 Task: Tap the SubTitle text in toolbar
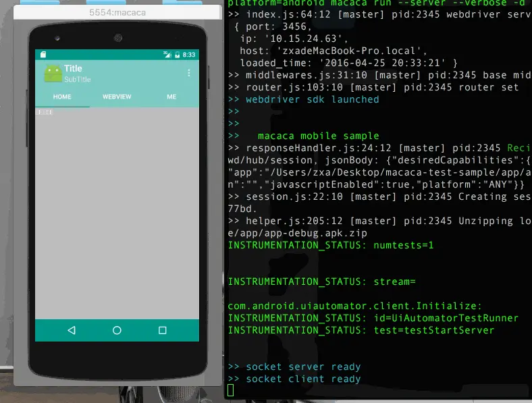[78, 80]
